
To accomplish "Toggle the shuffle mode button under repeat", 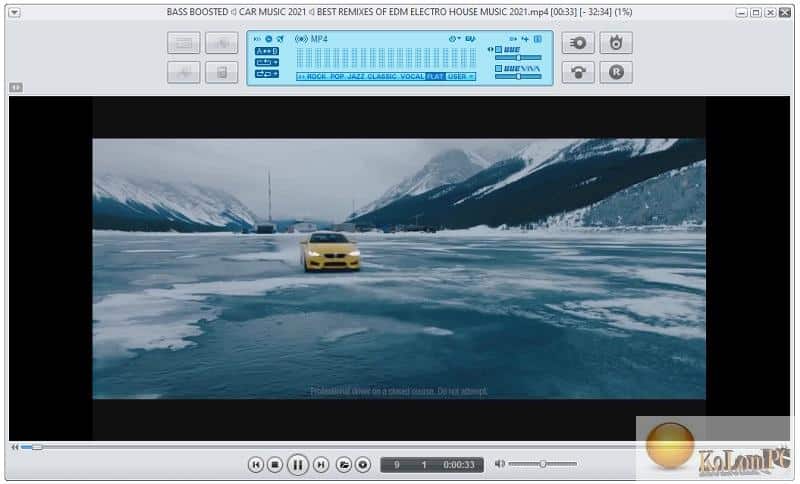I will click(x=267, y=73).
